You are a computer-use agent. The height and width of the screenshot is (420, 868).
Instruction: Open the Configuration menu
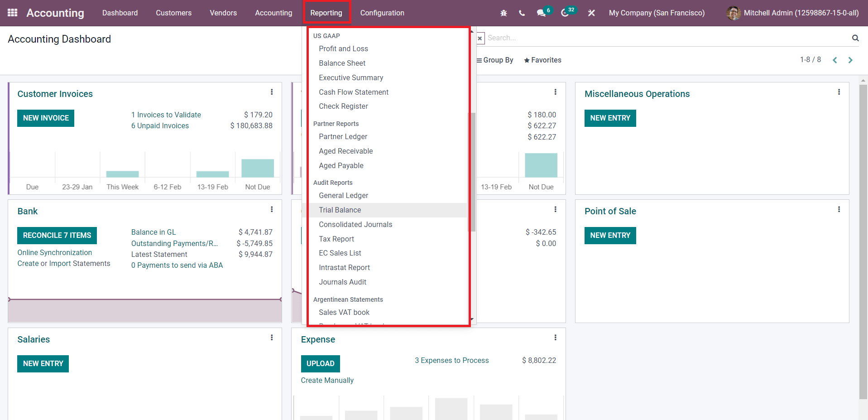(382, 13)
